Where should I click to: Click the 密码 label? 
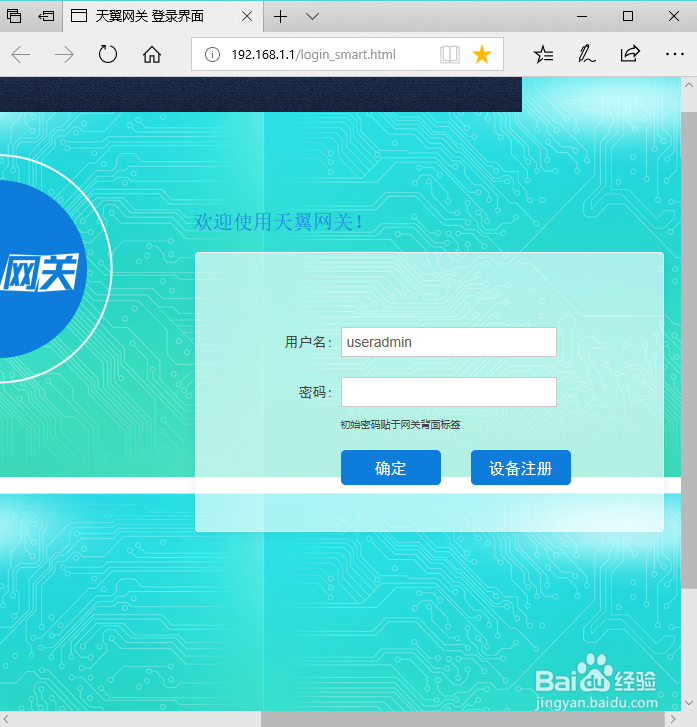coord(315,393)
